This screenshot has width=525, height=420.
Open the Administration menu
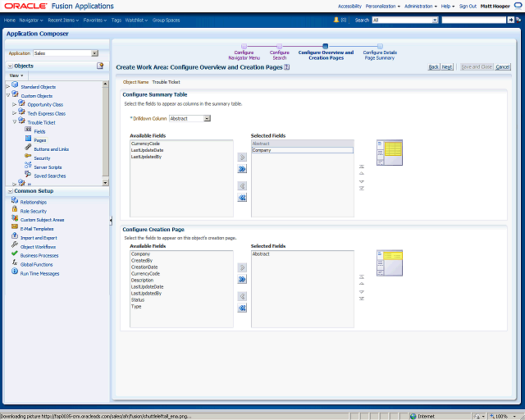421,6
